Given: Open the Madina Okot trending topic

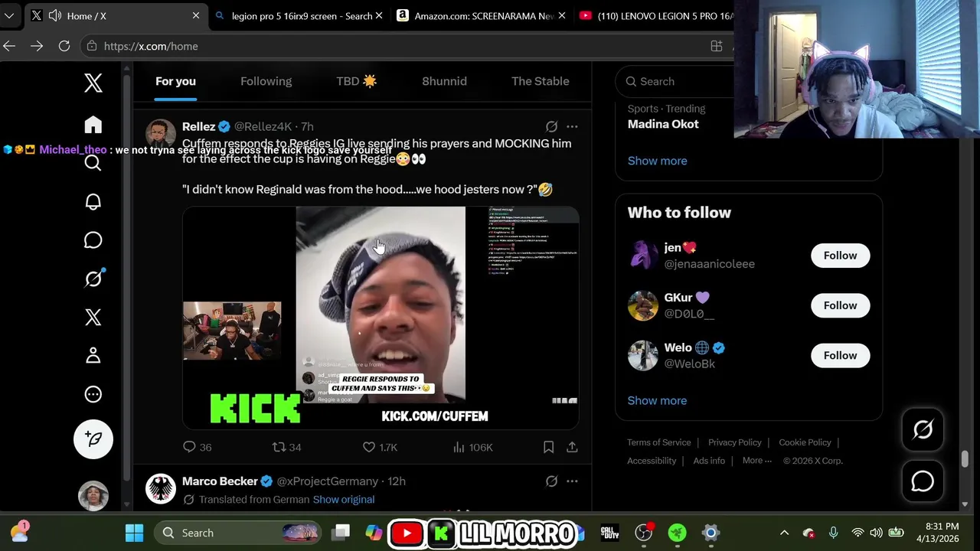Looking at the screenshot, I should [x=663, y=124].
